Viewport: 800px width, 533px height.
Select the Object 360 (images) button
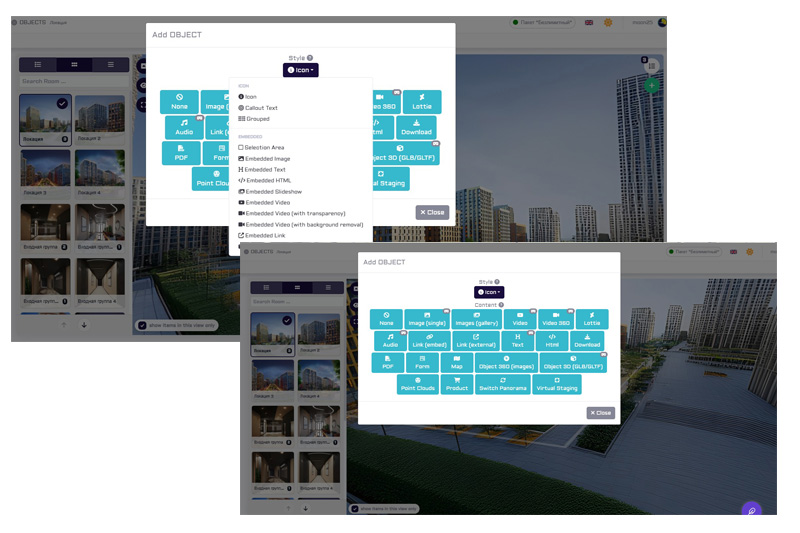(x=506, y=363)
